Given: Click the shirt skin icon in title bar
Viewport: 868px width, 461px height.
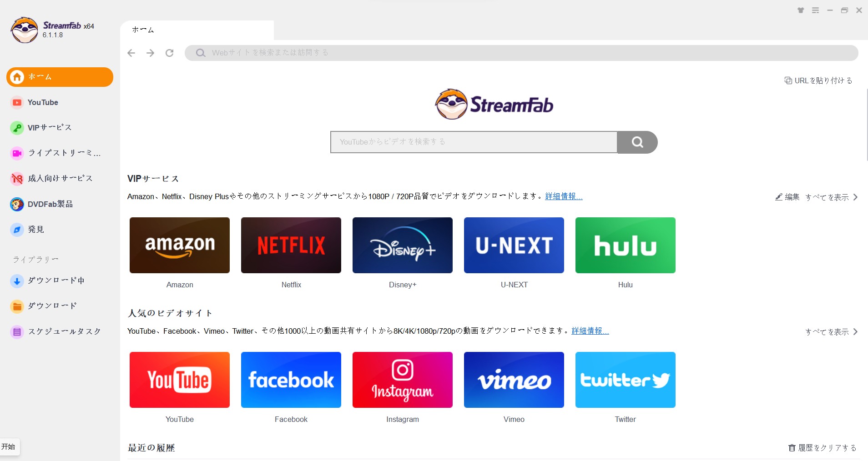Looking at the screenshot, I should 801,10.
